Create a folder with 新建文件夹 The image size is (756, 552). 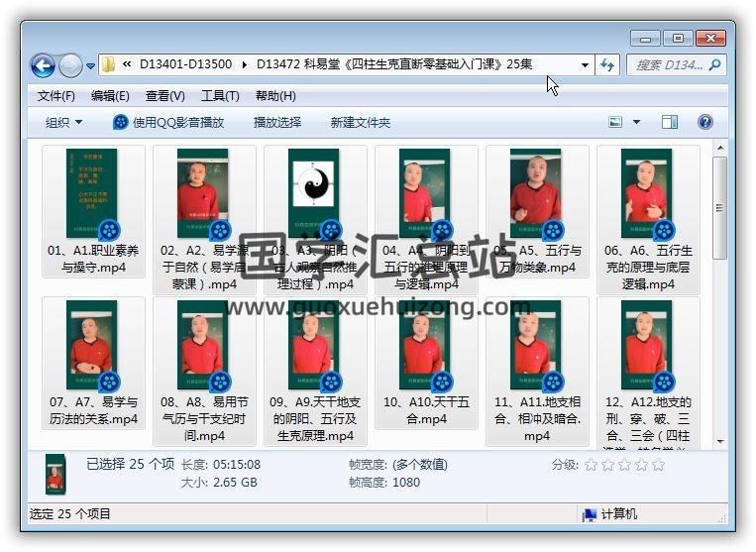360,123
